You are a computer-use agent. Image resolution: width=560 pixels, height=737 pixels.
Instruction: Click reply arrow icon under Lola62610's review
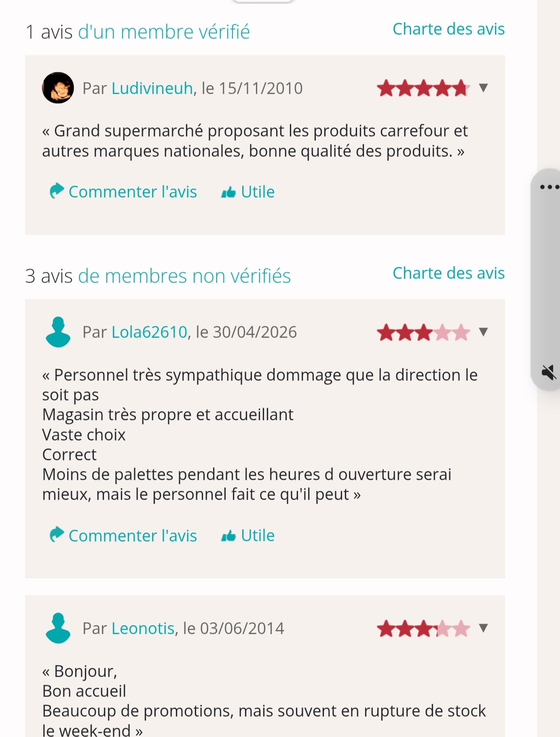tap(57, 534)
